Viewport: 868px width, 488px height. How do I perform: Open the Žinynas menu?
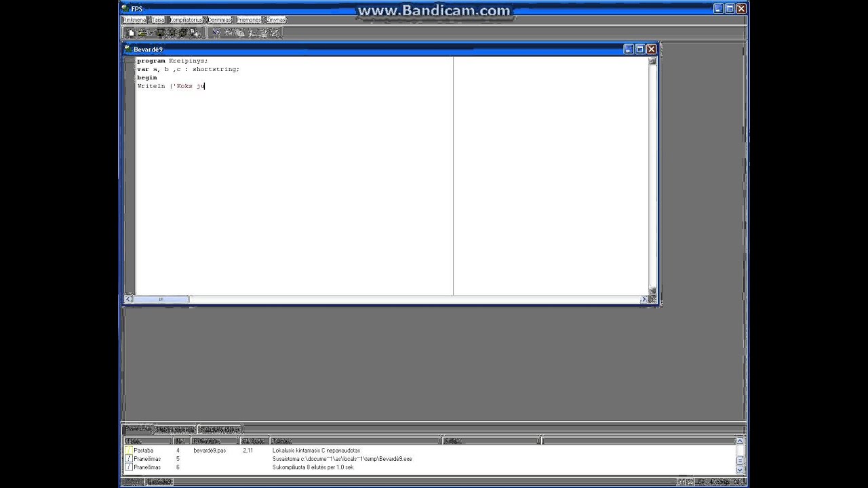276,20
